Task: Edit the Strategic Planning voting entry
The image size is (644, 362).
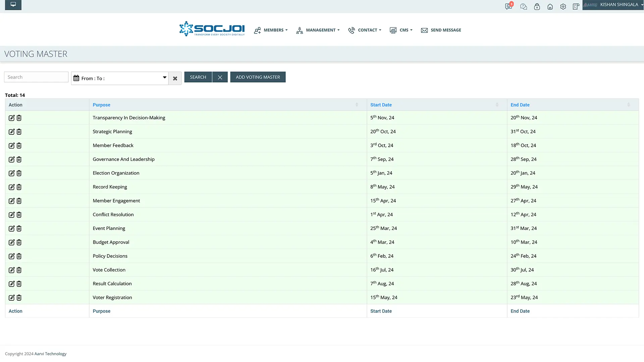Action: [x=11, y=131]
